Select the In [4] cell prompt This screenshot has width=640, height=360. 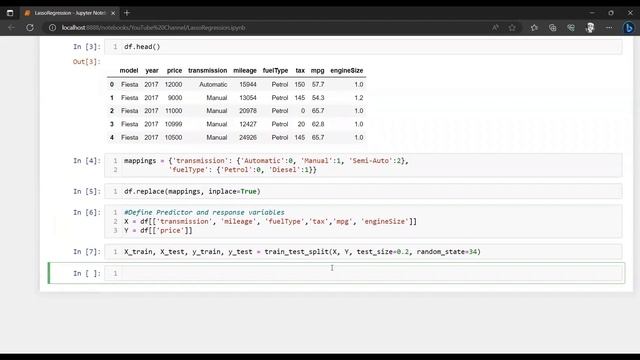[x=87, y=161]
